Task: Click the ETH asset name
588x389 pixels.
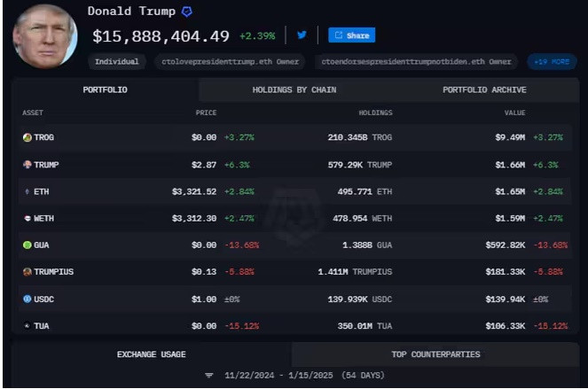Action: (x=42, y=191)
